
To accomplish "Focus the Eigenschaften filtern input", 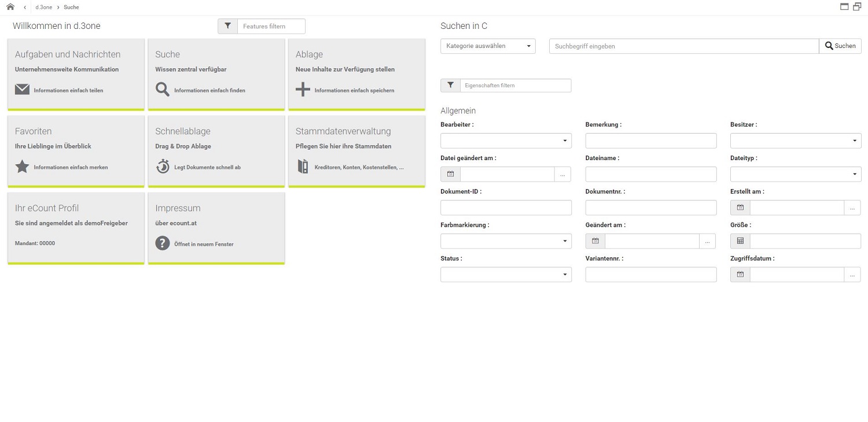I will click(x=516, y=85).
